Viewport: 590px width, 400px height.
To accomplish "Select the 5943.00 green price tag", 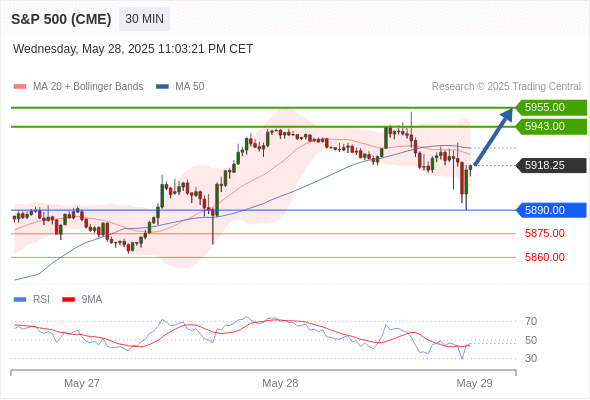I will 551,126.
